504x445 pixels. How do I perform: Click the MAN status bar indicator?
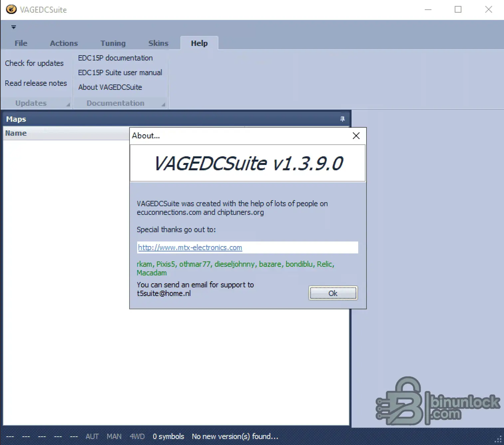pos(114,436)
